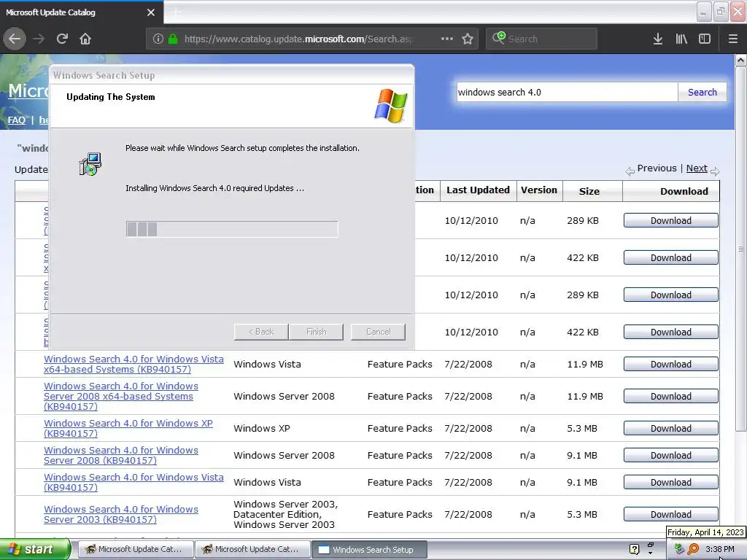Open Windows Search 4.0 for Windows Vista x64 link
747x560 pixels.
pyautogui.click(x=133, y=365)
